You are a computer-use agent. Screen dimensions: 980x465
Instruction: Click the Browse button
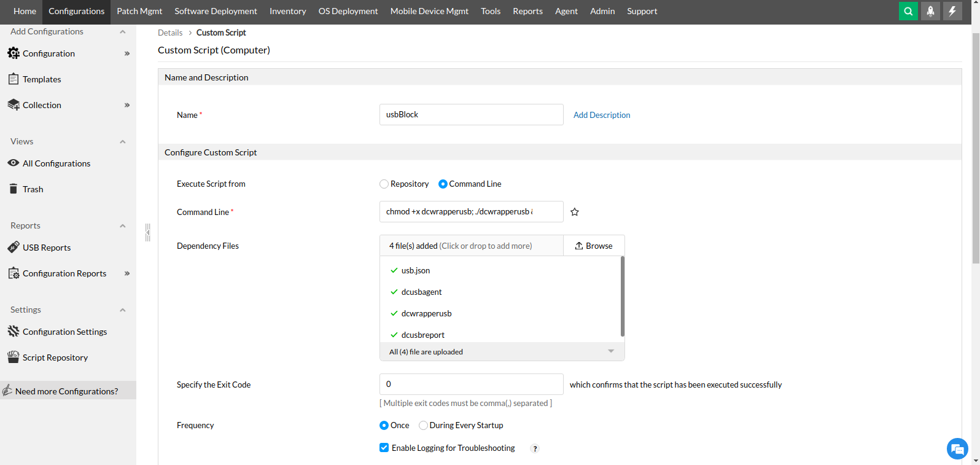tap(594, 246)
